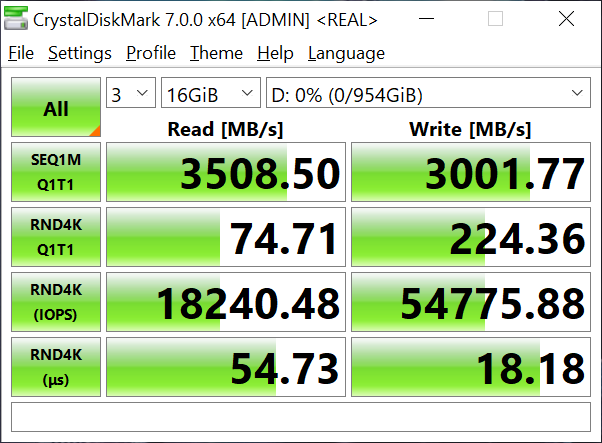Image resolution: width=602 pixels, height=443 pixels.
Task: Click the Read [MB/s] column header
Action: [x=225, y=129]
